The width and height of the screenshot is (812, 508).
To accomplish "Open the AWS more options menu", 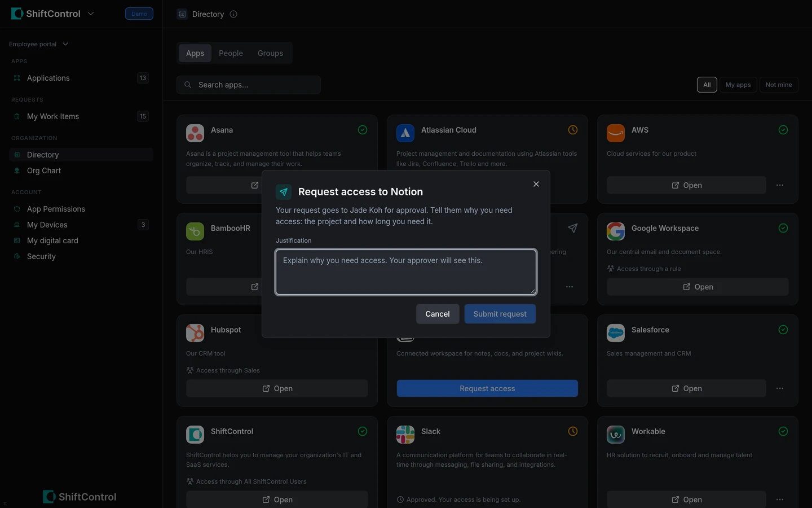I will click(x=780, y=185).
